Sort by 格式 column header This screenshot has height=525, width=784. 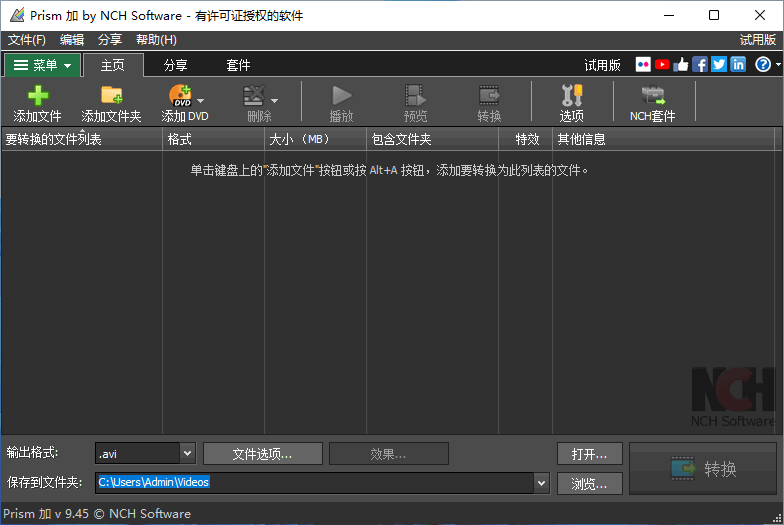click(x=214, y=139)
